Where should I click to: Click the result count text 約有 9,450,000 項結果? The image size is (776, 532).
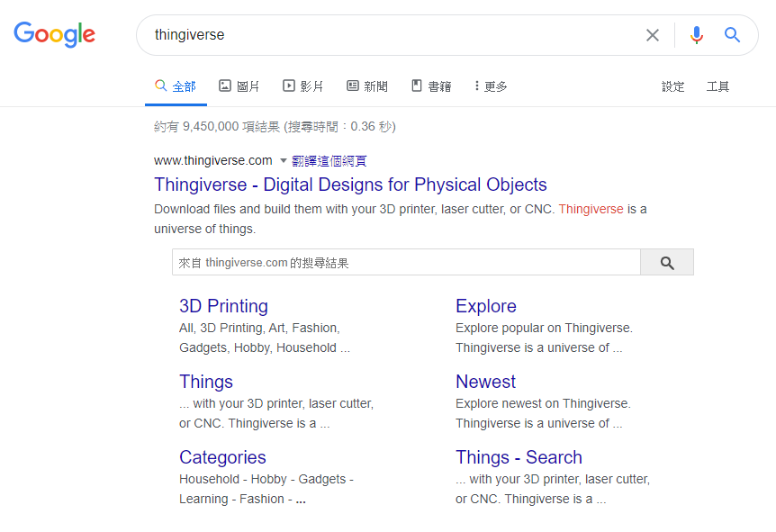point(217,127)
